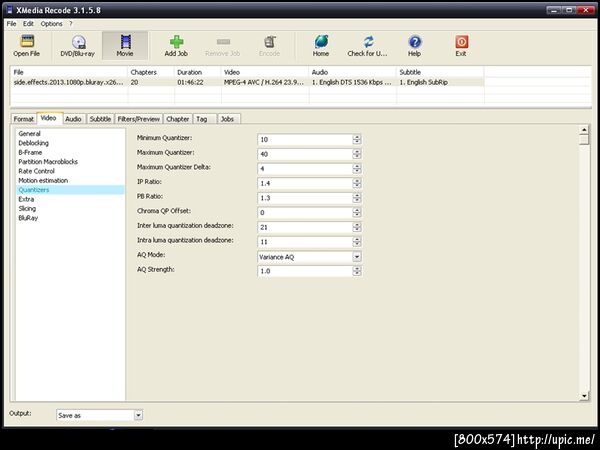Click the IP Ratio value field
Viewport: 600px width, 450px height.
point(305,183)
